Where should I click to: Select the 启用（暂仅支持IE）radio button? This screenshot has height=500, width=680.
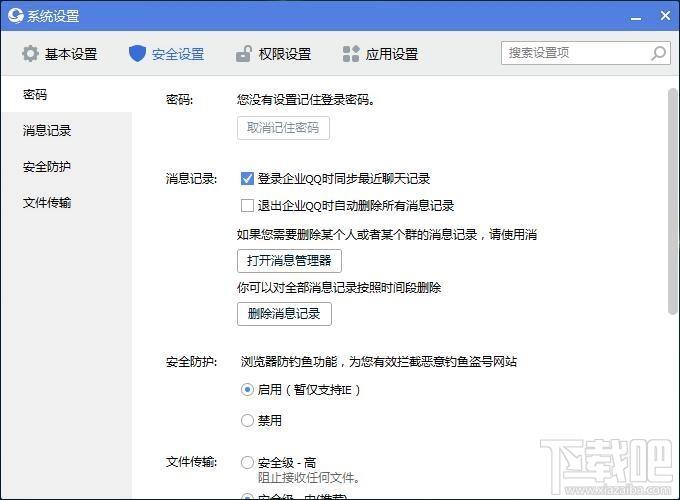click(x=247, y=389)
